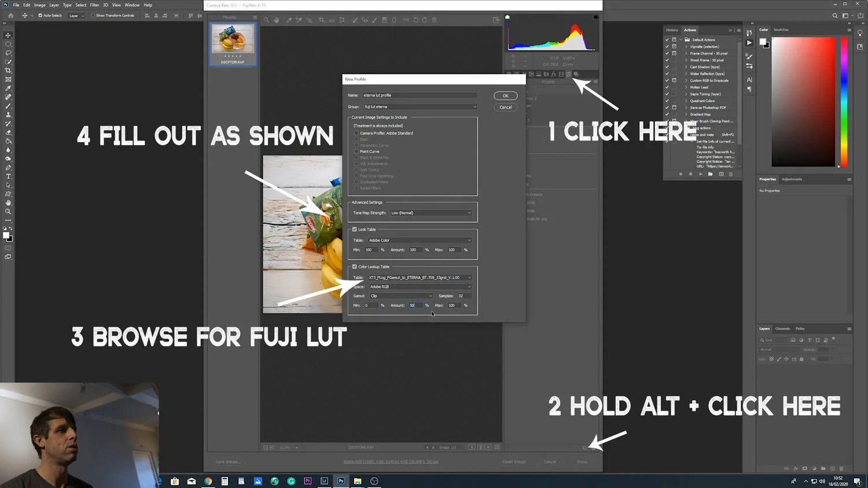
Task: Check Camera Profile: Adobe Standard option
Action: pyautogui.click(x=356, y=133)
